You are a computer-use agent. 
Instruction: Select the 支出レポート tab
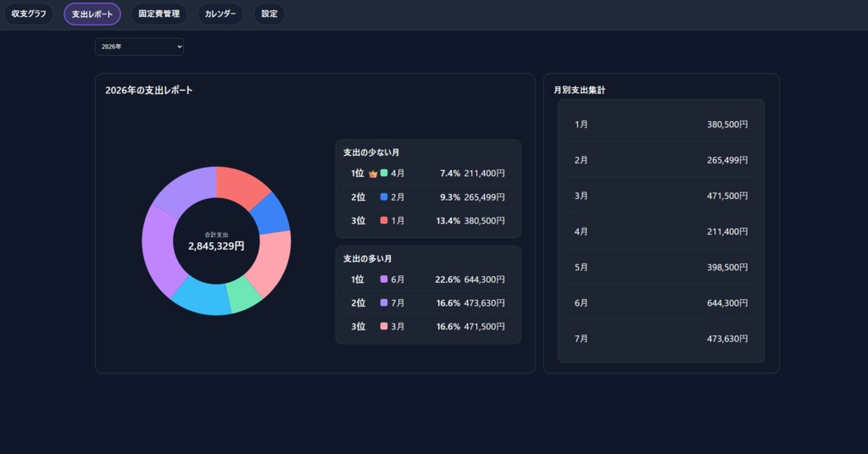click(x=92, y=14)
